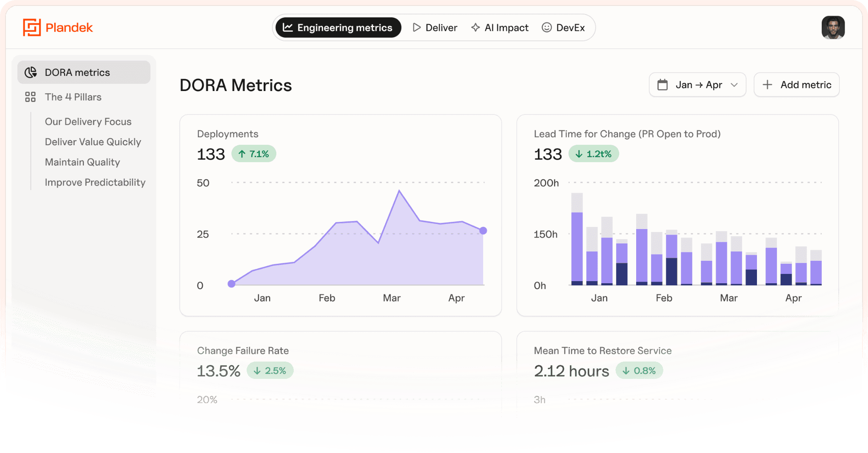Click the Plandek logo icon
The width and height of the screenshot is (868, 453).
click(x=32, y=28)
